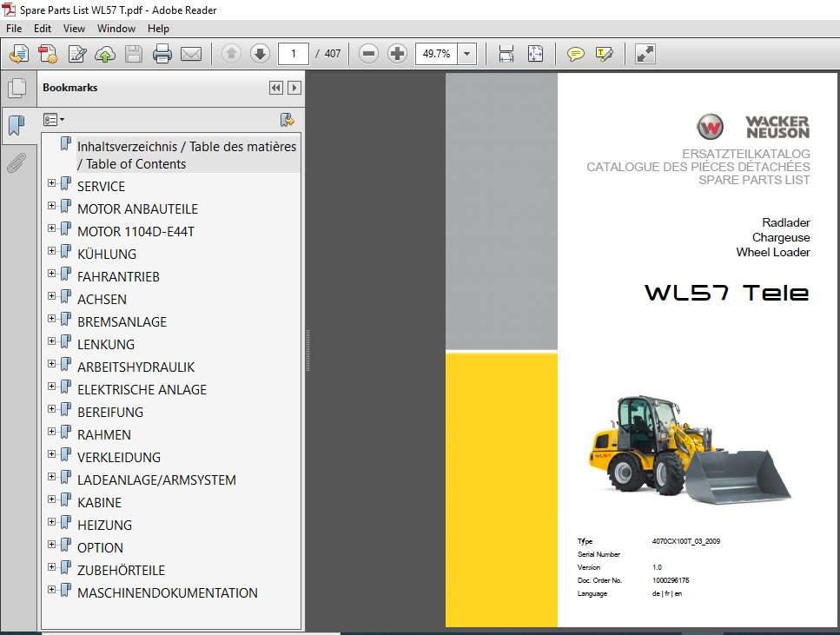Collapse the Bookmarks pane double-arrow button
This screenshot has width=840, height=635.
[276, 88]
